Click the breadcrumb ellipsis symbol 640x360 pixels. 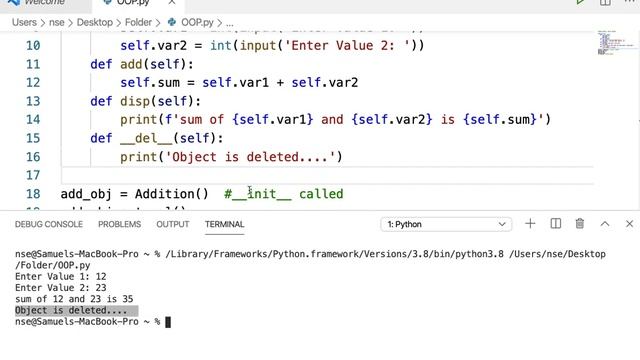230,23
